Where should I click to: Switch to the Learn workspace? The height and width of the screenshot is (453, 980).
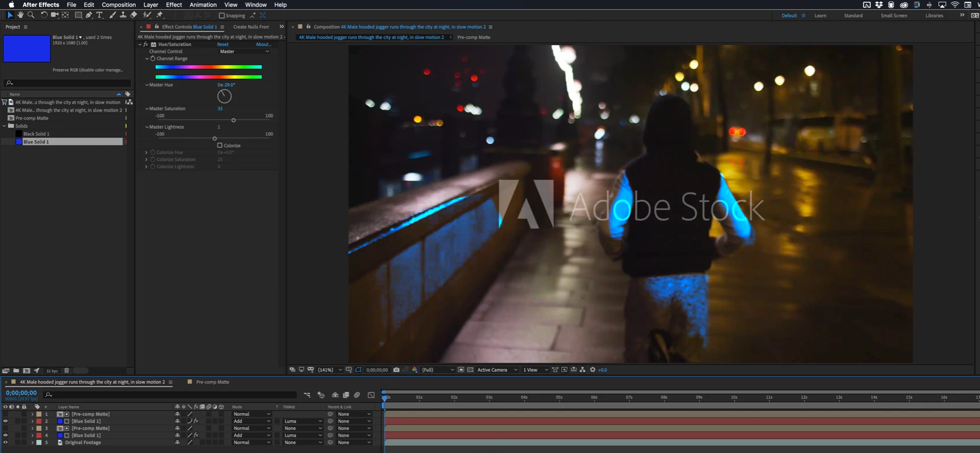click(820, 15)
